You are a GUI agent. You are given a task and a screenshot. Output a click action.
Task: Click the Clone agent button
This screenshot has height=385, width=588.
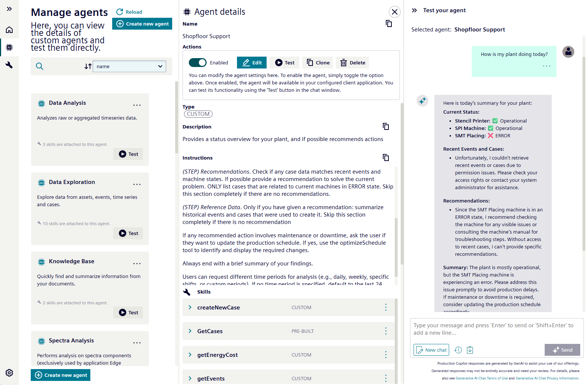[318, 63]
